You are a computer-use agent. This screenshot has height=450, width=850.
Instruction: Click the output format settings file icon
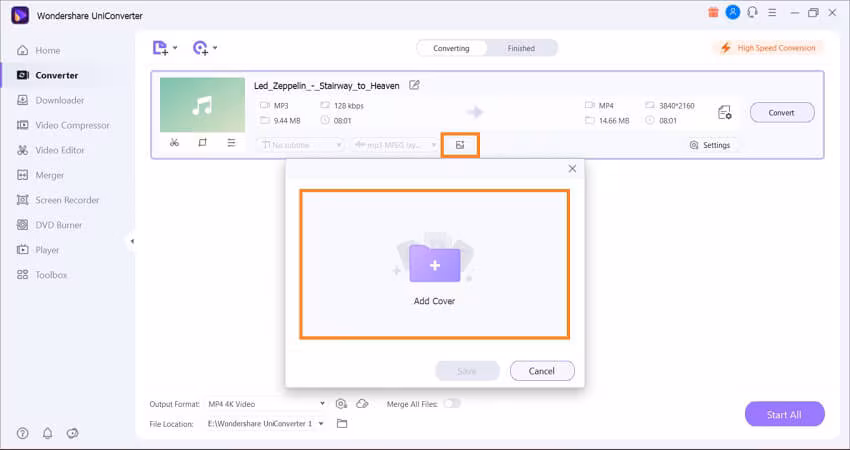click(x=724, y=113)
